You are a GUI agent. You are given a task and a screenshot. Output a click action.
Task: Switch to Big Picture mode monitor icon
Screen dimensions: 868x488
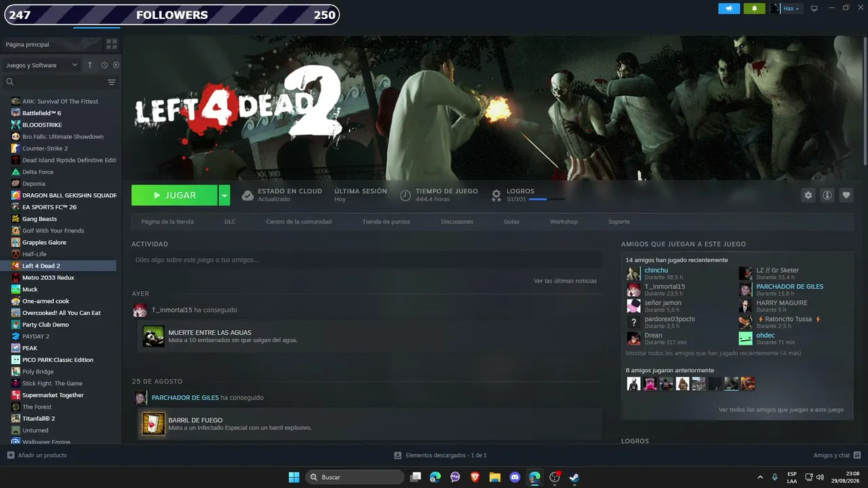click(814, 8)
